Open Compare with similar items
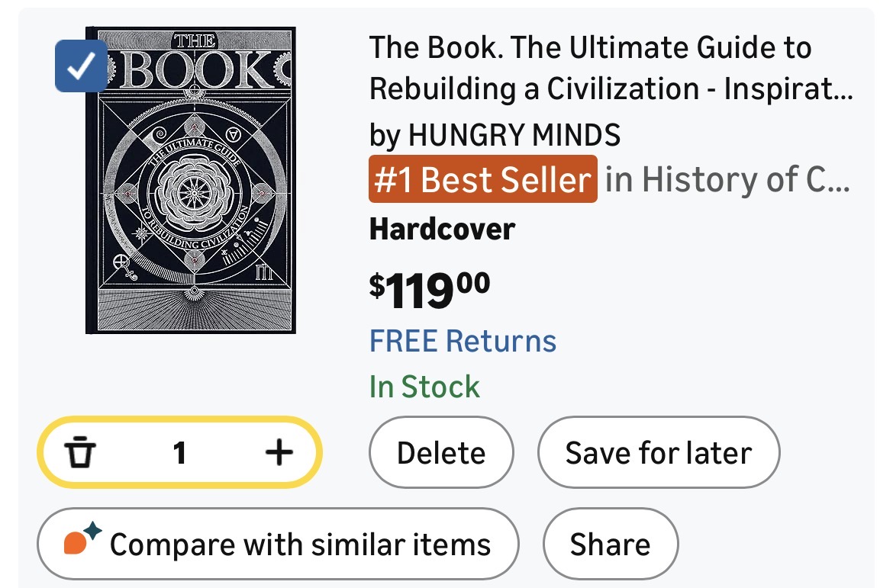The height and width of the screenshot is (588, 893). [299, 545]
